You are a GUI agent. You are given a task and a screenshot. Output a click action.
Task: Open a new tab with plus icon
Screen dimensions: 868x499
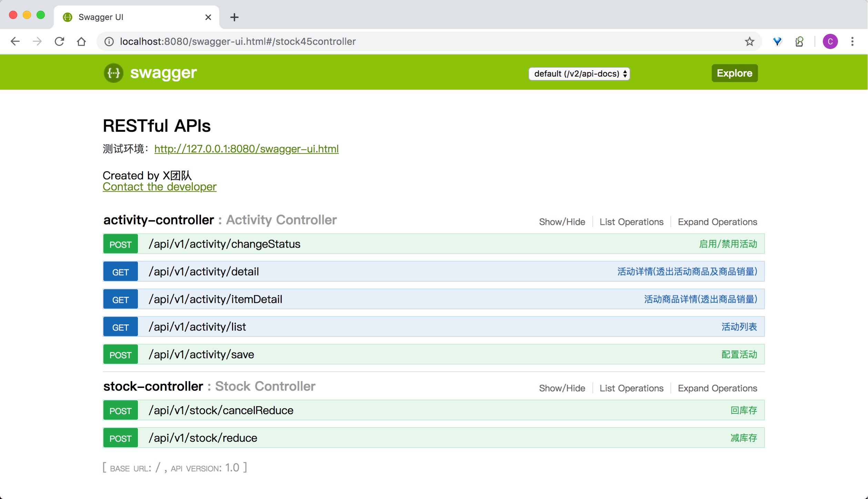point(234,17)
